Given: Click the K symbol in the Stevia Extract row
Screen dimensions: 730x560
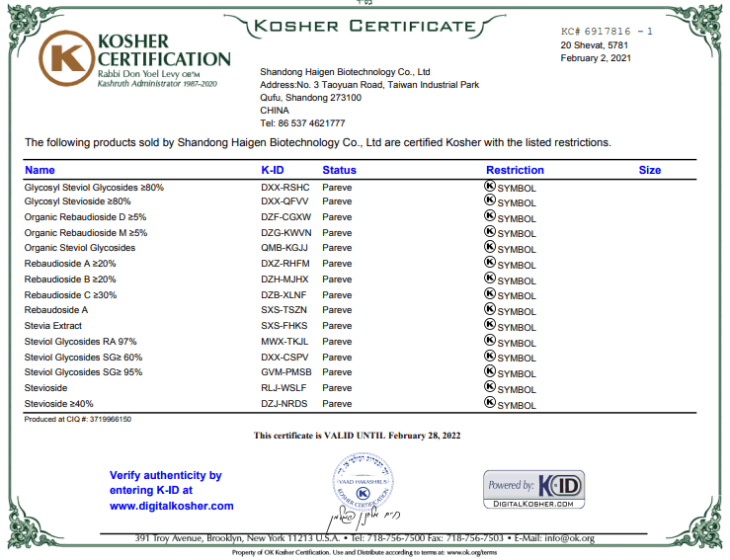Looking at the screenshot, I should (490, 325).
